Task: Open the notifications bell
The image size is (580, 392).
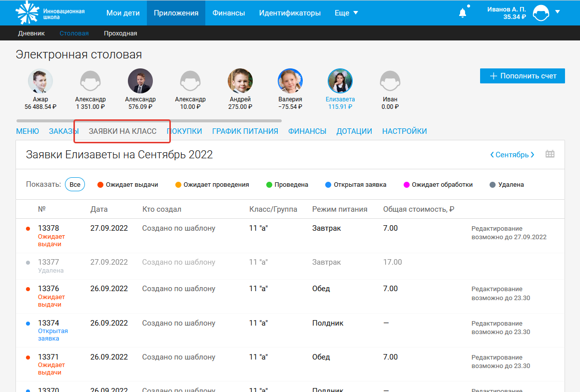Action: (x=463, y=13)
